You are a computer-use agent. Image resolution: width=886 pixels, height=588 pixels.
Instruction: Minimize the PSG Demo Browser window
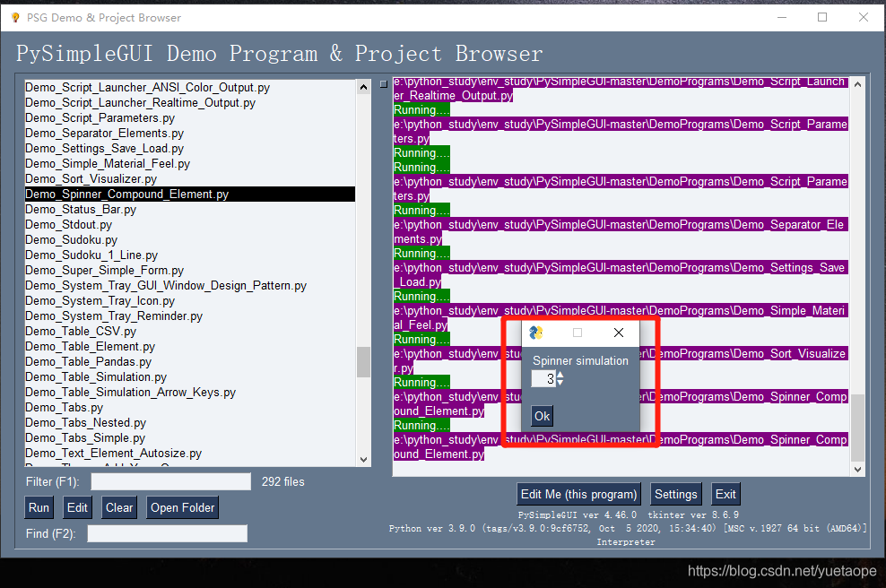[782, 18]
